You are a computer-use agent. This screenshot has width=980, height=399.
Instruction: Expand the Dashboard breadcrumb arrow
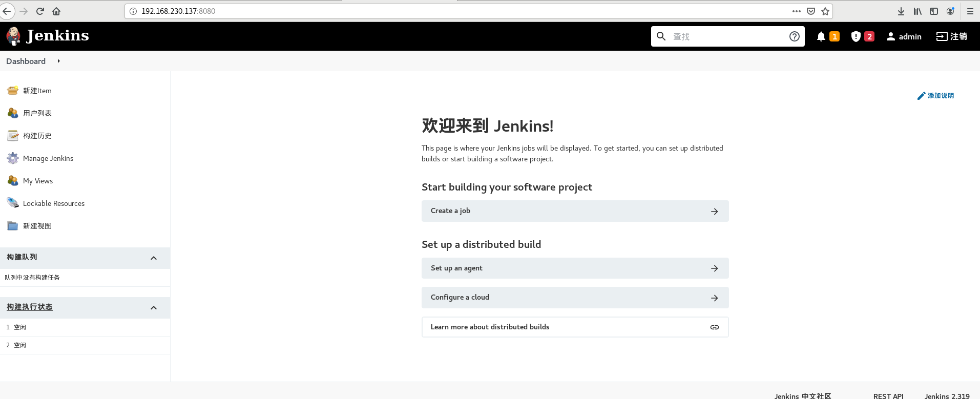pyautogui.click(x=59, y=61)
